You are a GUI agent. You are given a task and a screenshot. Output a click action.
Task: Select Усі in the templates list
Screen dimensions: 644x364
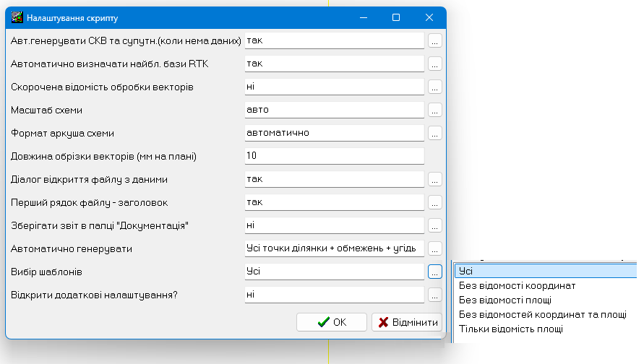pyautogui.click(x=546, y=271)
